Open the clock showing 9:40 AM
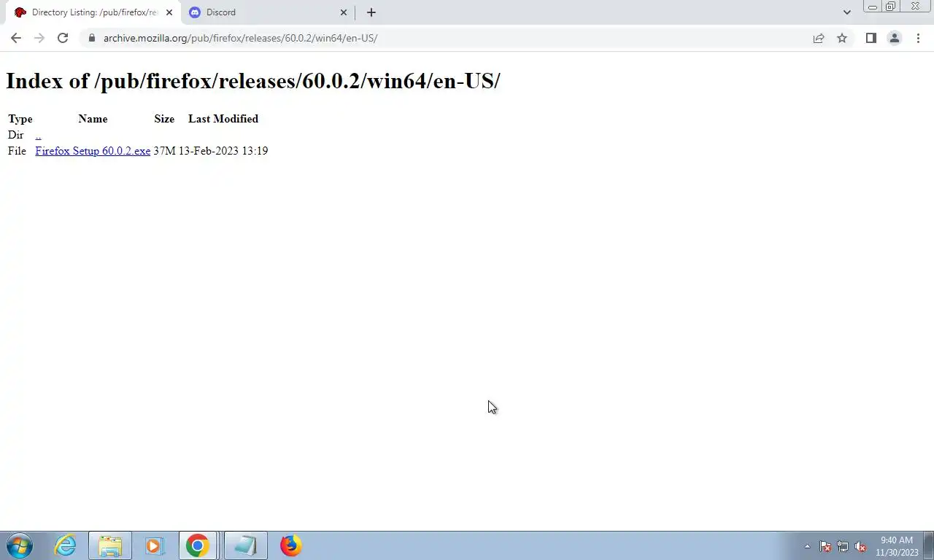Screen dimensions: 934x560 coord(897,546)
